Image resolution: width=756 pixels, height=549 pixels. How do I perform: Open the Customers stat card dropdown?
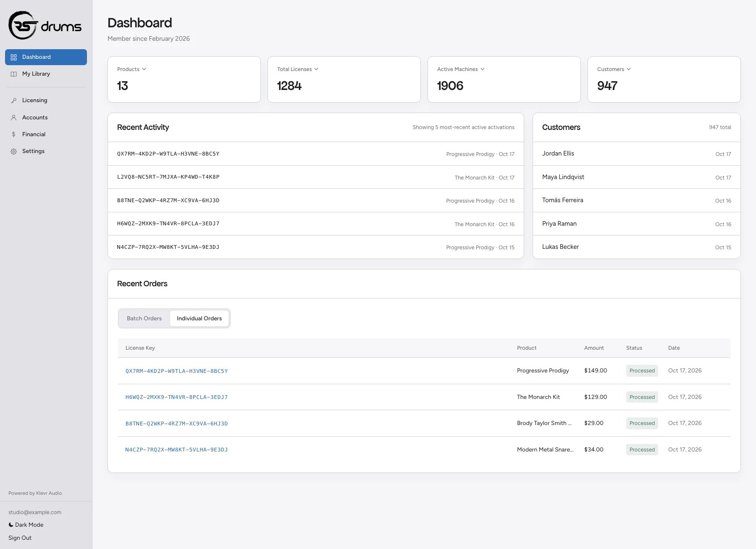point(614,69)
